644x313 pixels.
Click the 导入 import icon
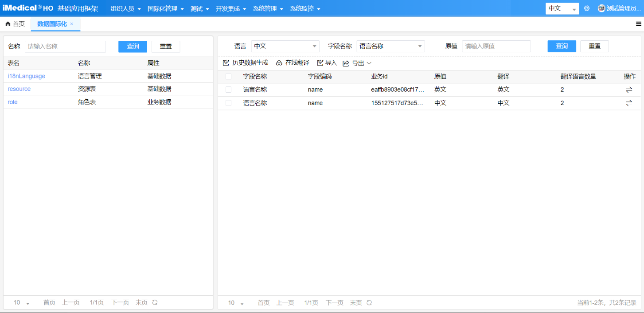tap(320, 63)
